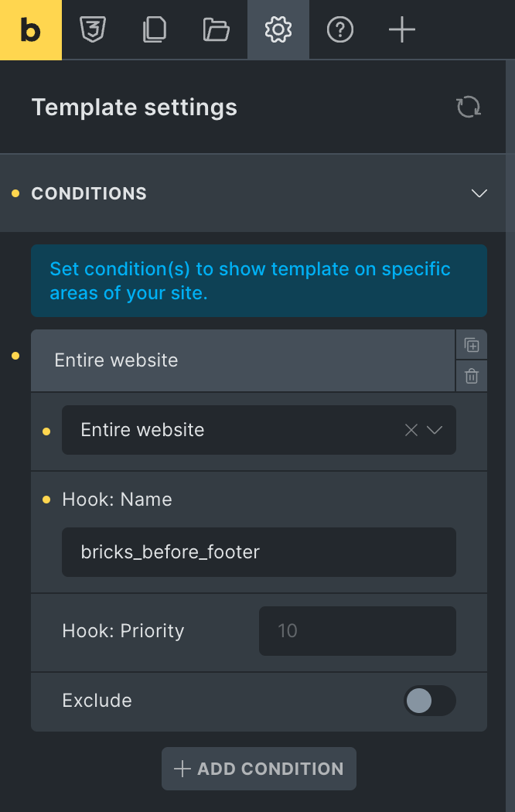Clear the Entire website selection
The height and width of the screenshot is (812, 515).
(x=411, y=430)
